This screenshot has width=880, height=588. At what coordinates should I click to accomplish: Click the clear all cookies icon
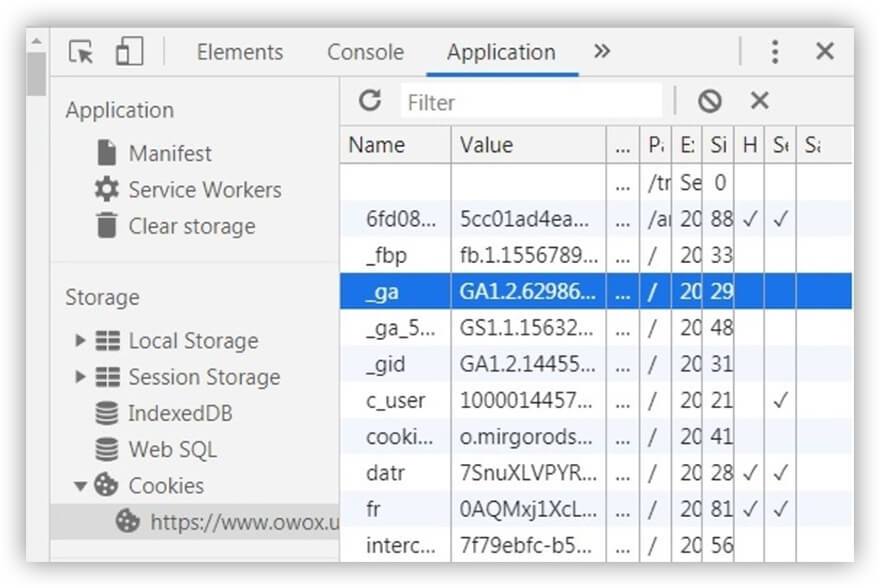point(710,101)
